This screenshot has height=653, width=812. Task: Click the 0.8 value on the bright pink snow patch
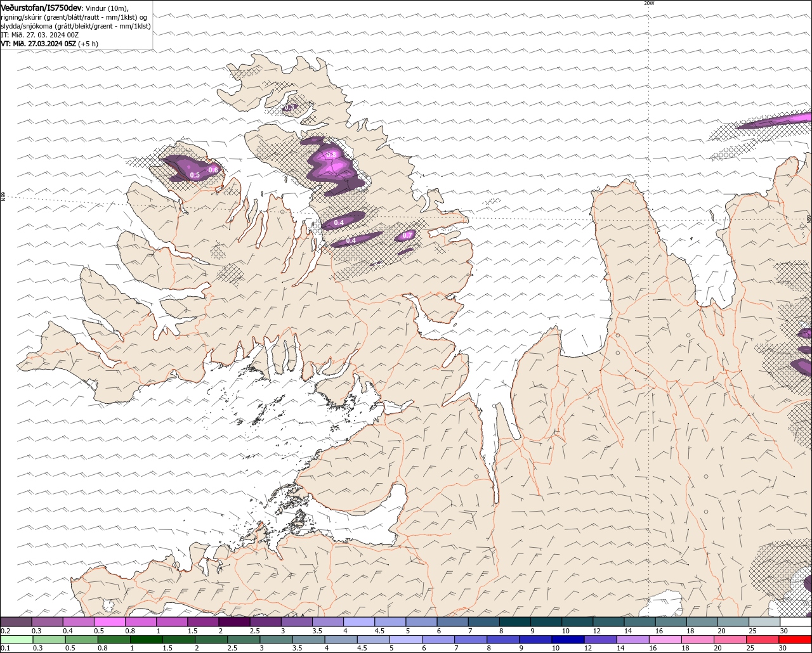click(331, 155)
